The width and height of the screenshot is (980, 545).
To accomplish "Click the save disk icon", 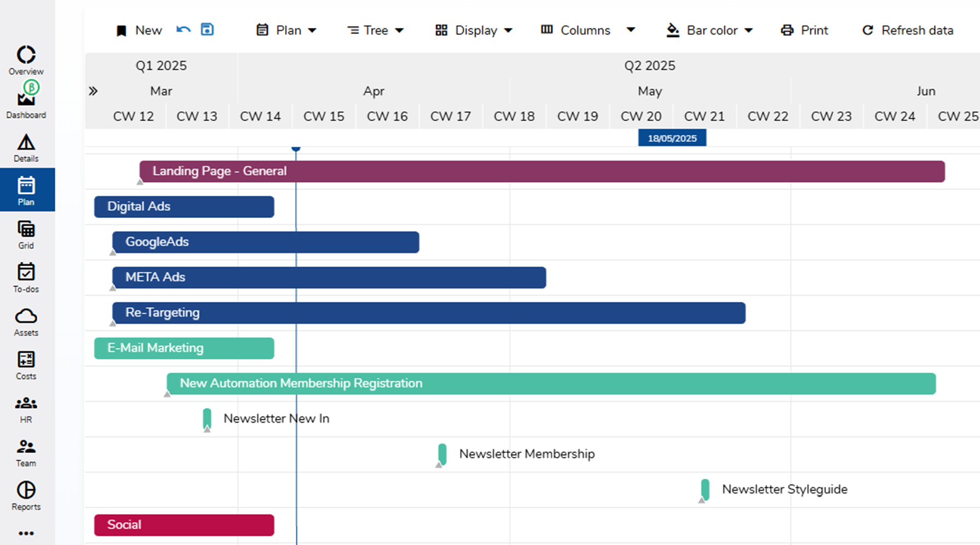I will (x=207, y=29).
